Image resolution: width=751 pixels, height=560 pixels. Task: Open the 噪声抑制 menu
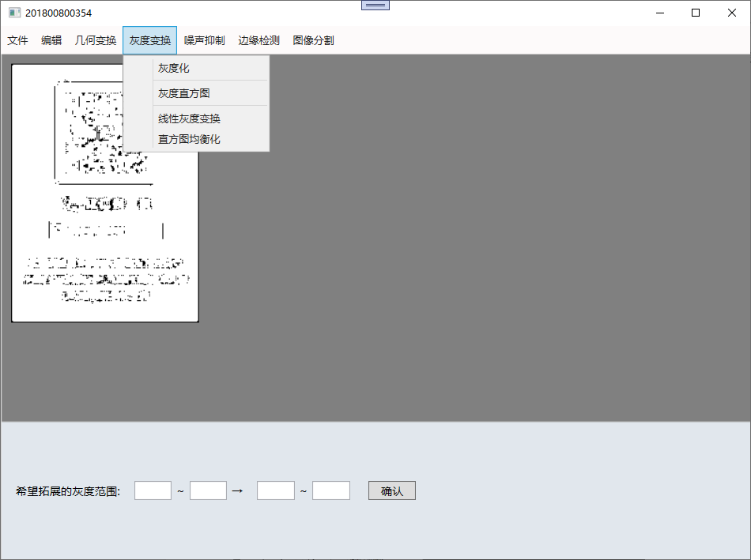coord(205,41)
